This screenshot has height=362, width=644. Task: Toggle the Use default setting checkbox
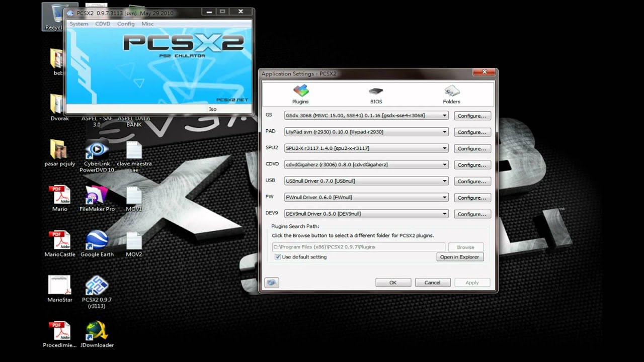click(x=278, y=257)
